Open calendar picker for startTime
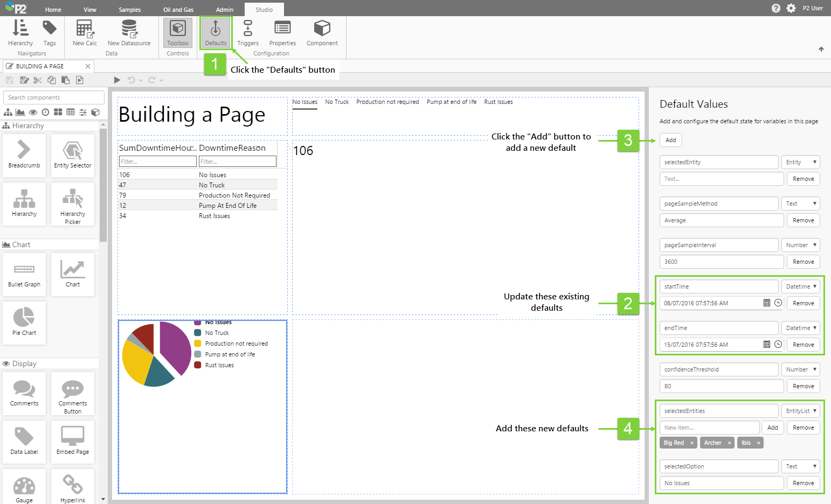 coord(766,303)
